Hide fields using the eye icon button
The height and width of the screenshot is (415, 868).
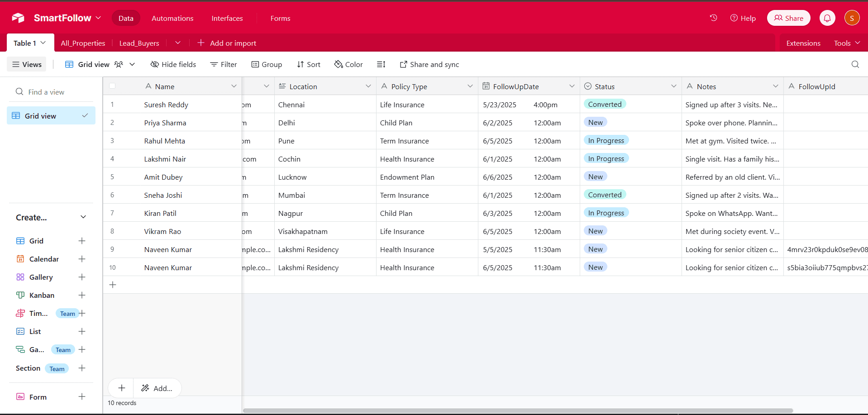coord(173,64)
